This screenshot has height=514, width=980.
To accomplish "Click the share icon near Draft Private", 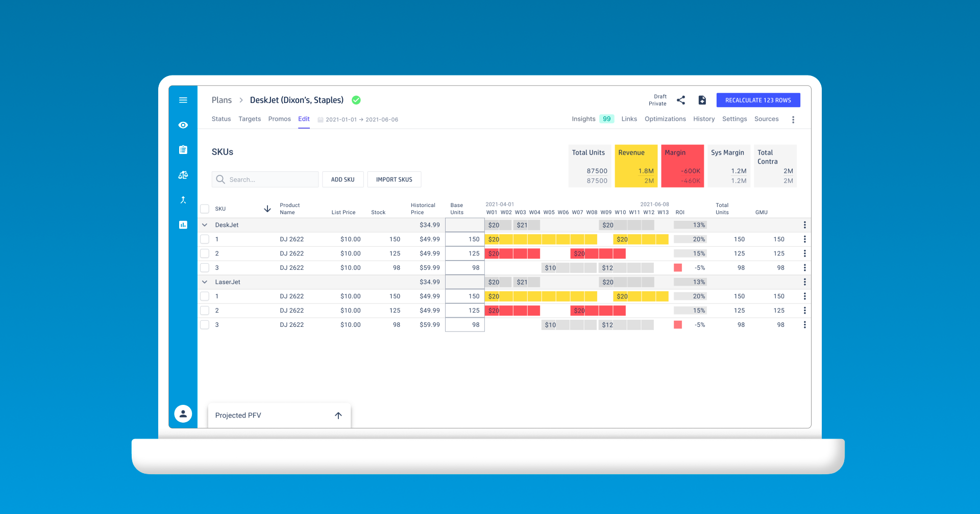I will tap(681, 100).
